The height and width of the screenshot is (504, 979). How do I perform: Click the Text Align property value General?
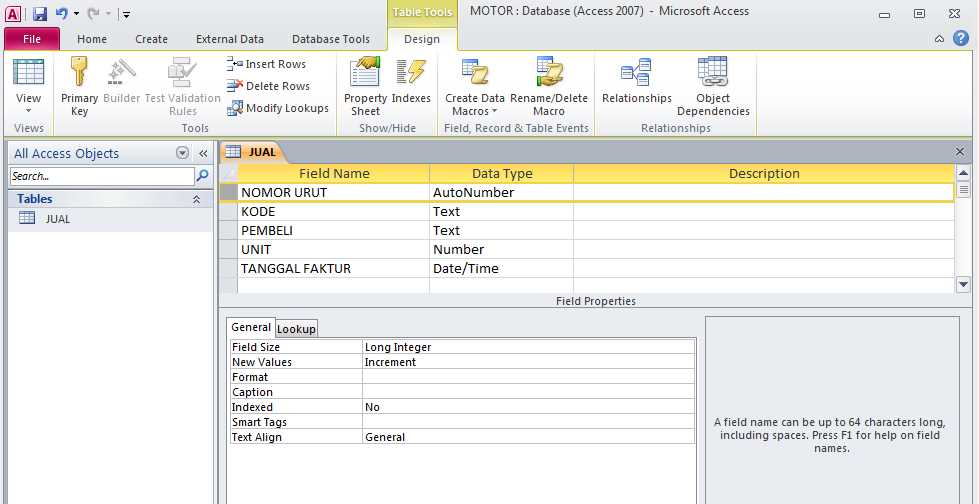(528, 437)
